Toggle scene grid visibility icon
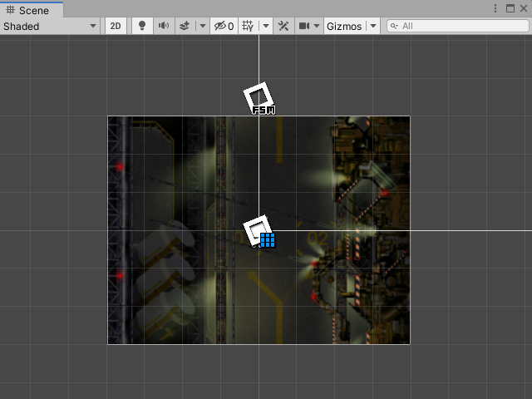This screenshot has height=399, width=532. click(248, 26)
